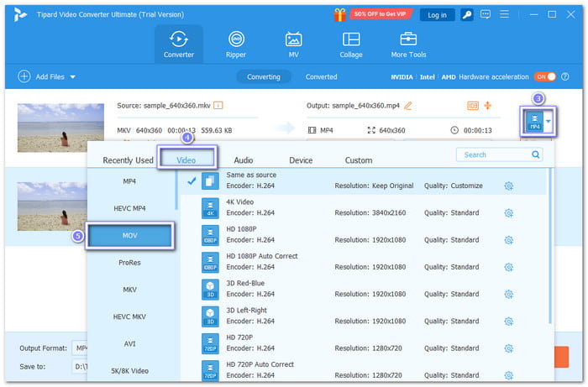Open the Collage module
Viewport: 588px width, 387px height.
(x=351, y=44)
